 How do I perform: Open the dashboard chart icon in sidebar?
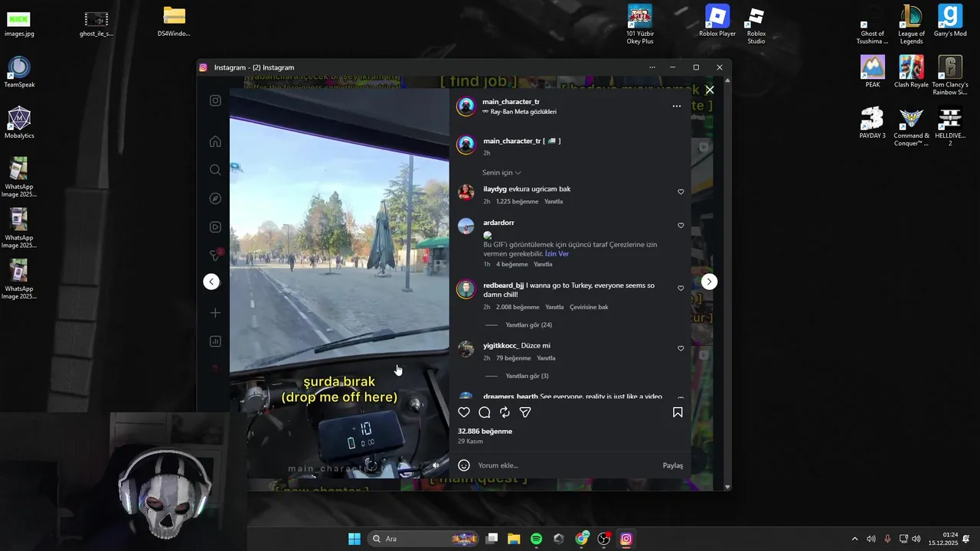coord(215,341)
